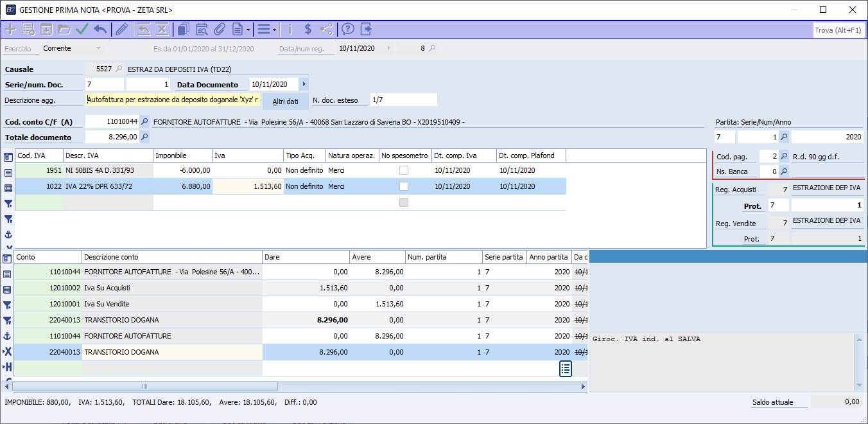Click the pencil edit toolbar icon

pos(121,29)
